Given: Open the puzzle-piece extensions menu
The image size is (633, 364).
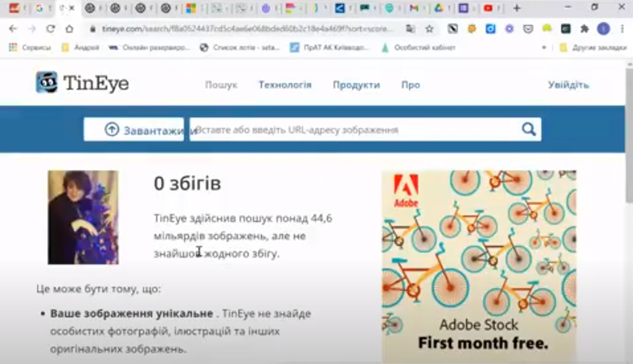Looking at the screenshot, I should 584,28.
